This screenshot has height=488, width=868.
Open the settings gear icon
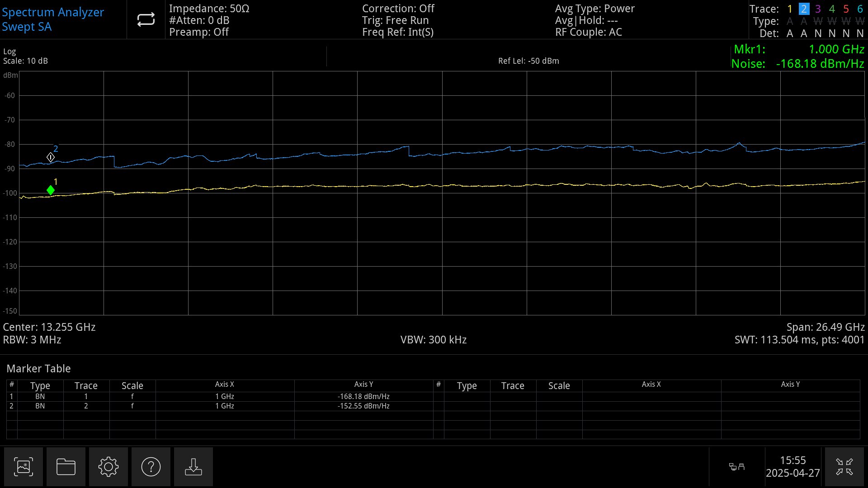click(x=108, y=466)
